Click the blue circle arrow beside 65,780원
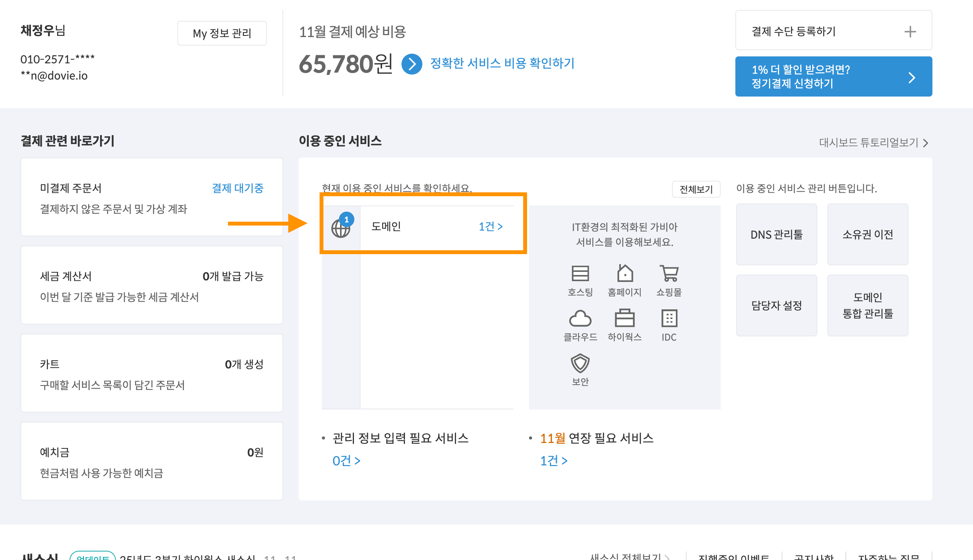Screen dimensions: 973x560 pyautogui.click(x=412, y=64)
